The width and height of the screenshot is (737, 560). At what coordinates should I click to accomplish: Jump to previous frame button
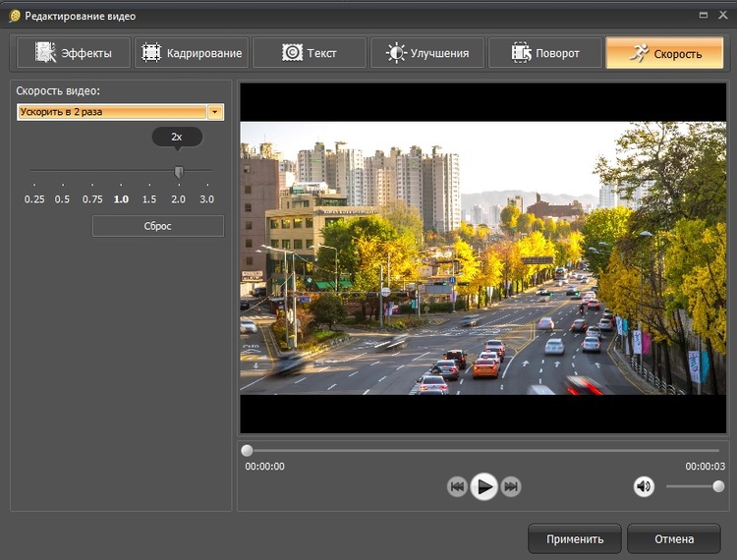457,486
